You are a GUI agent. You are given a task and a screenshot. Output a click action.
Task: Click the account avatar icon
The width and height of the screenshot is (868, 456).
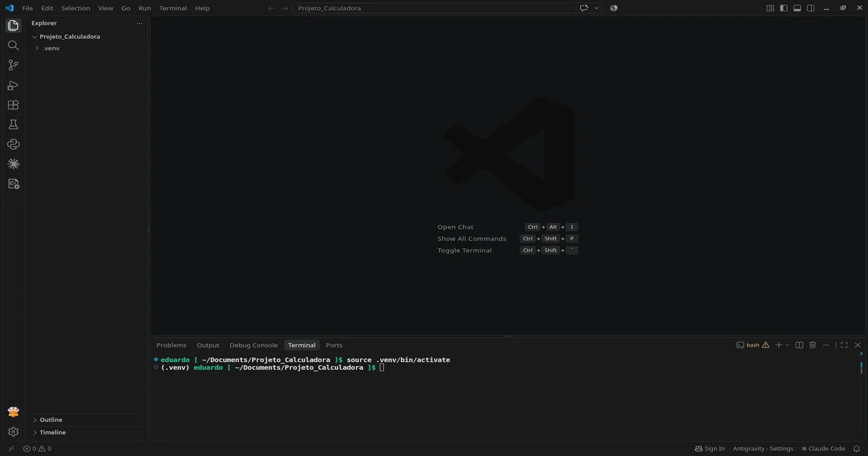(x=13, y=412)
